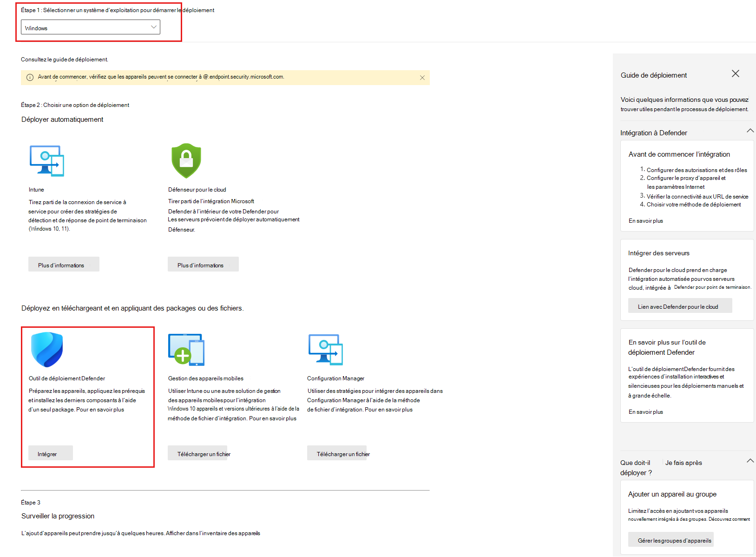The image size is (756, 557).
Task: Click the Intégrer des serveurs heading
Action: coord(659,253)
